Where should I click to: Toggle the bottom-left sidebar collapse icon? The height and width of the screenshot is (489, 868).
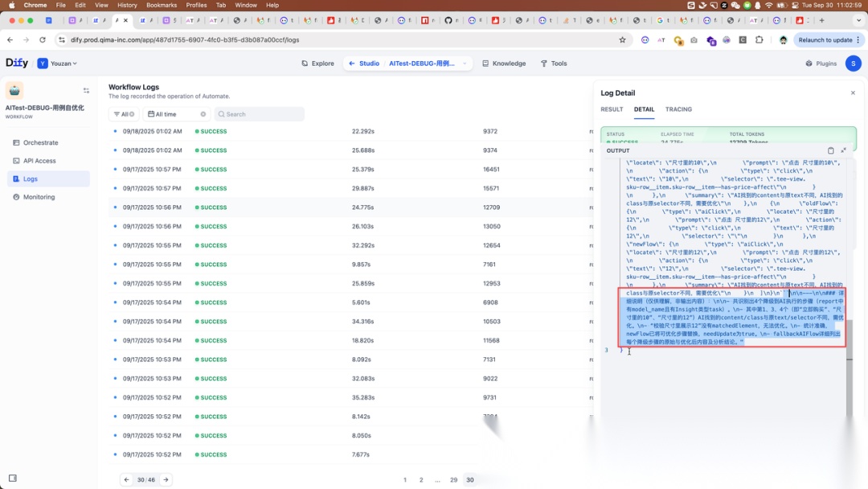click(13, 478)
